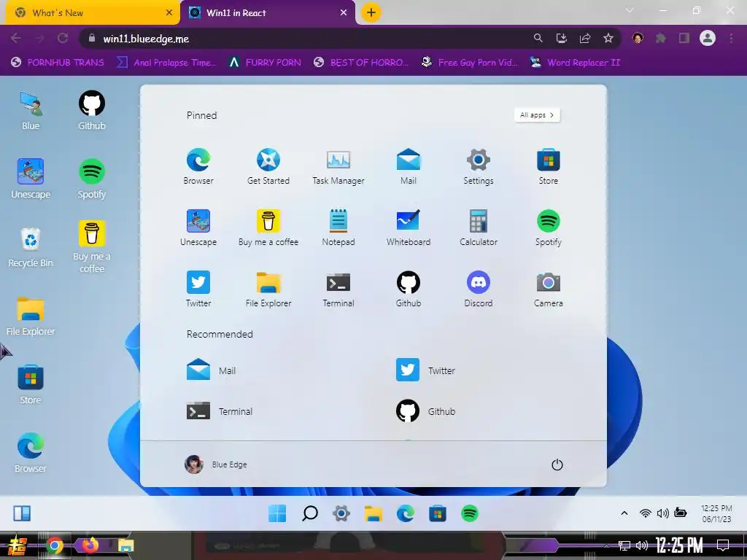Open pinned Twitter app
Viewport: 747px width, 560px height.
click(198, 289)
